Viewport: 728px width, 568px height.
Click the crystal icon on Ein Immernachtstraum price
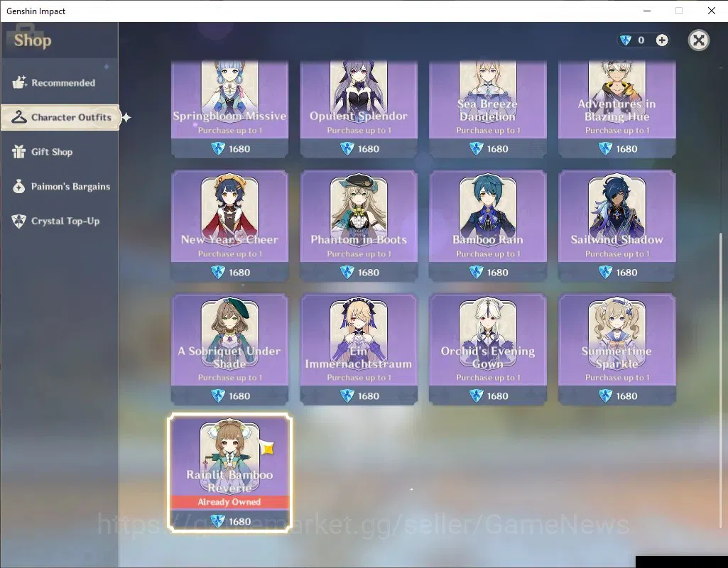point(347,395)
